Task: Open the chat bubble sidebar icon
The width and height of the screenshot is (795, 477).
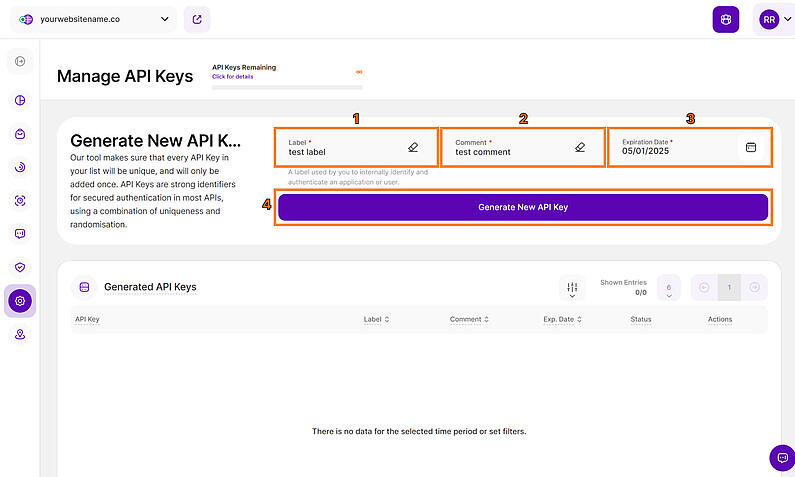Action: pos(20,234)
